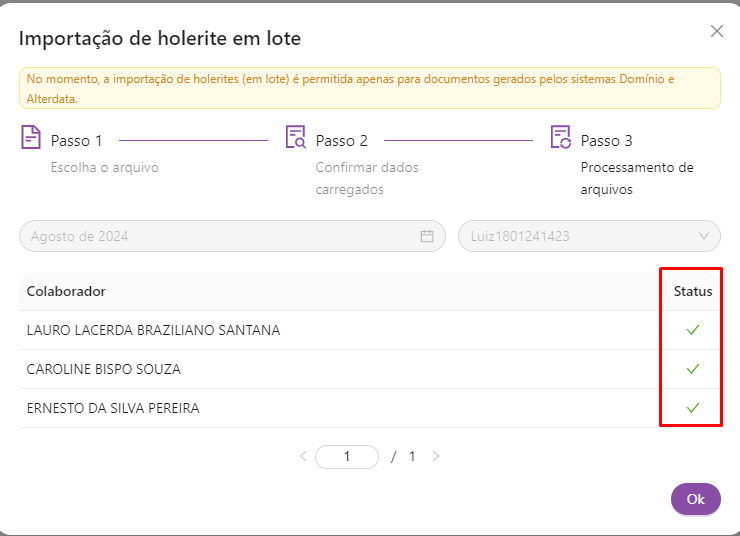Image resolution: width=740 pixels, height=536 pixels.
Task: Open the Luiz1801241423 dropdown
Action: 580,237
